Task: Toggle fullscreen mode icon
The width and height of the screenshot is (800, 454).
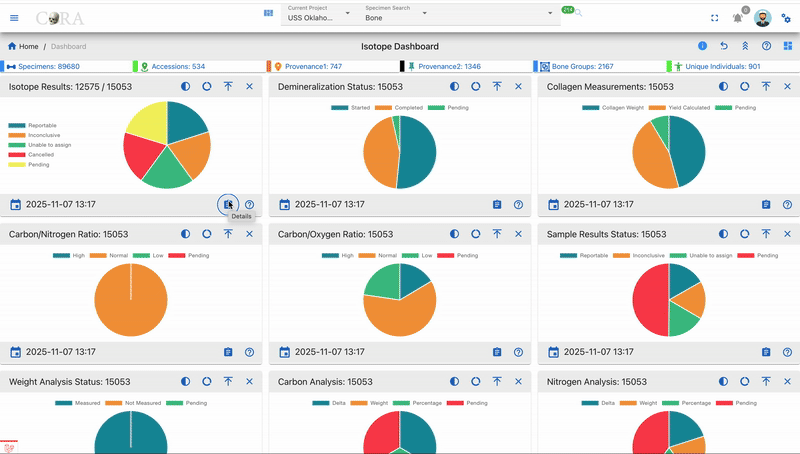Action: point(715,18)
